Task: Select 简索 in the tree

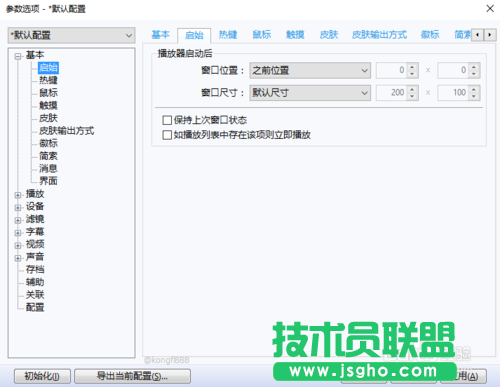Action: tap(48, 156)
